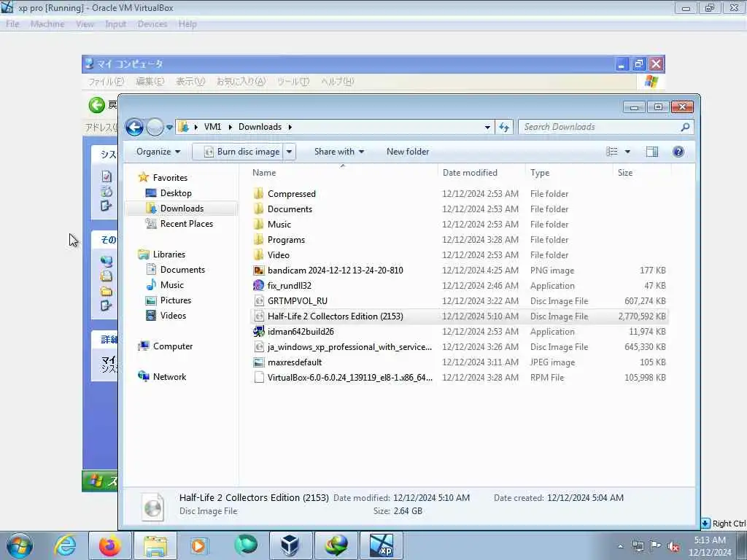Open the VirtualBox Machine menu

(47, 24)
